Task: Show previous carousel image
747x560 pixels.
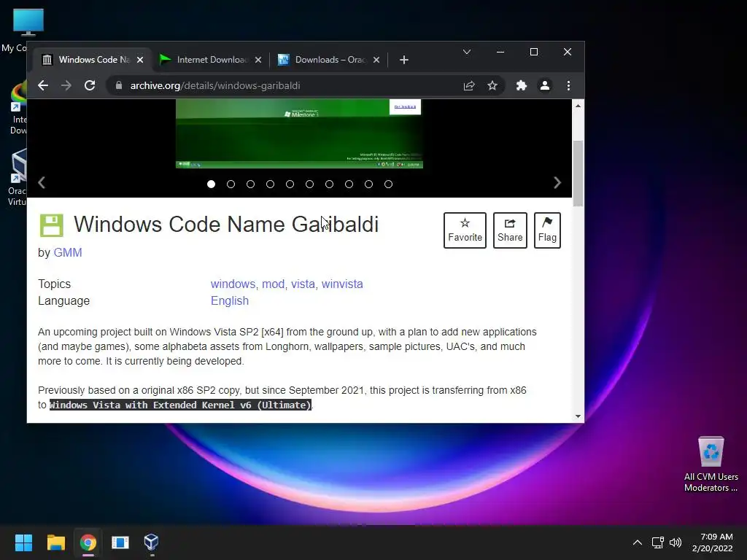Action: pyautogui.click(x=42, y=183)
